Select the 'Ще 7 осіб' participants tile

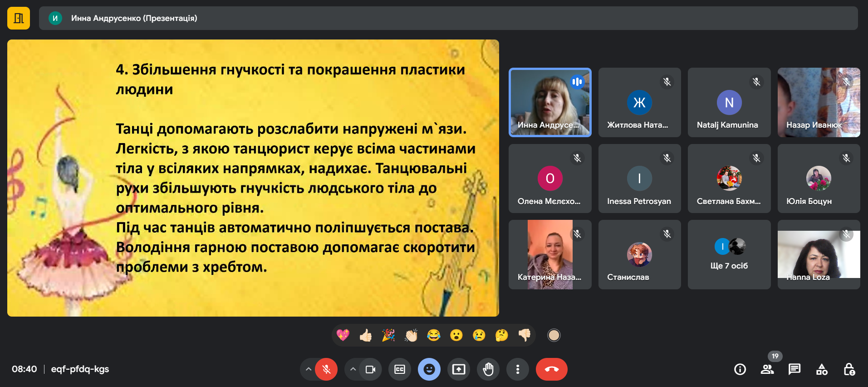[x=729, y=255]
